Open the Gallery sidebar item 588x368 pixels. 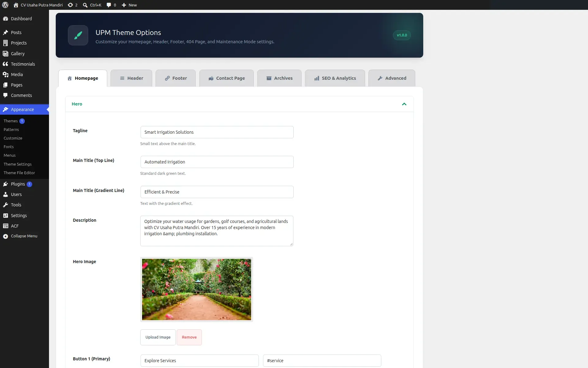pyautogui.click(x=24, y=53)
